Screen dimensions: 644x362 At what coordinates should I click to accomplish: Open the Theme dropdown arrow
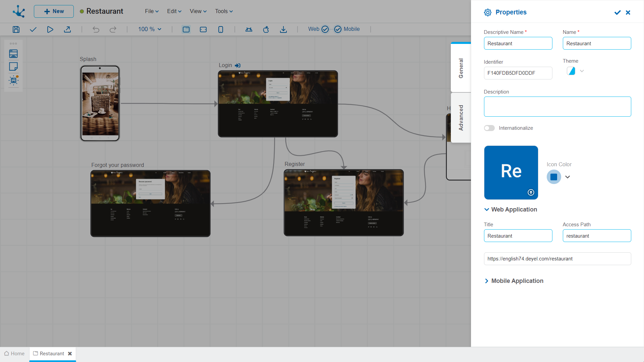(582, 71)
